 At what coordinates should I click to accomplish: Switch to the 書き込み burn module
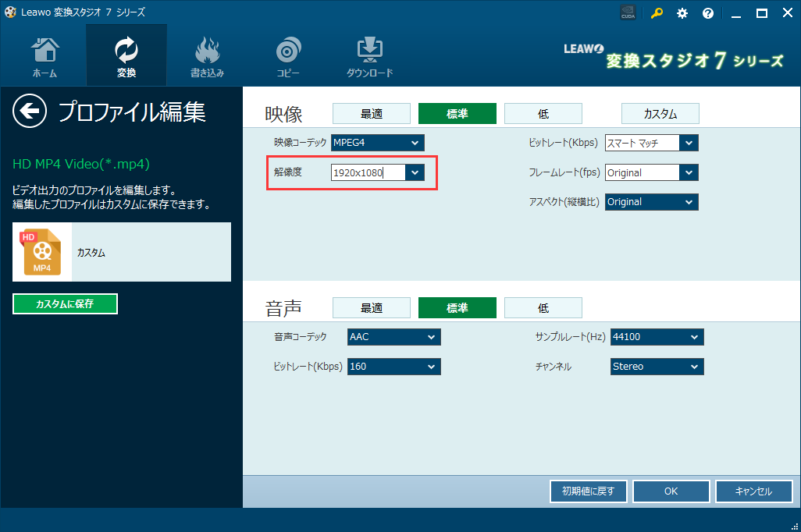(207, 57)
